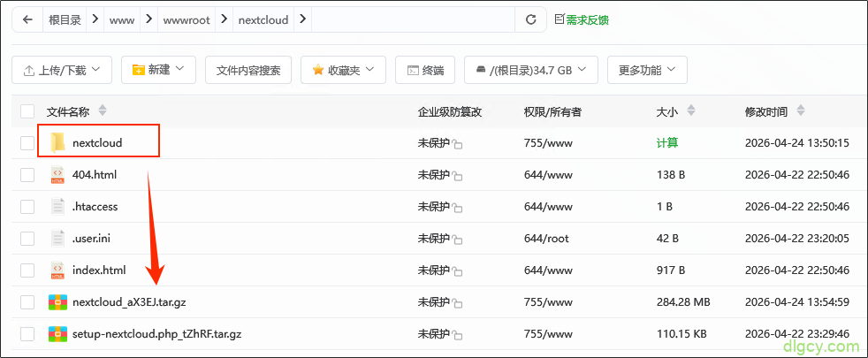Click lock icon for .user.ini row
Viewport: 868px width, 358px height.
(x=457, y=240)
